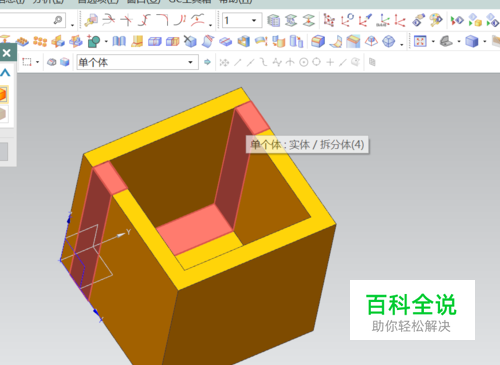Click the Fit view icon
The image size is (500, 365).
pos(420,41)
